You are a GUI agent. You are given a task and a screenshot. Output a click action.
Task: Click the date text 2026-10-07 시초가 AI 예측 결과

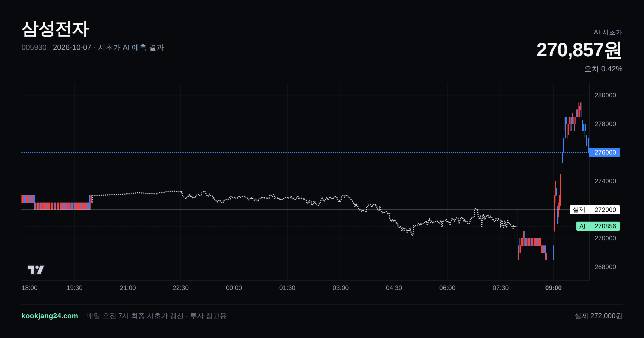pos(108,47)
